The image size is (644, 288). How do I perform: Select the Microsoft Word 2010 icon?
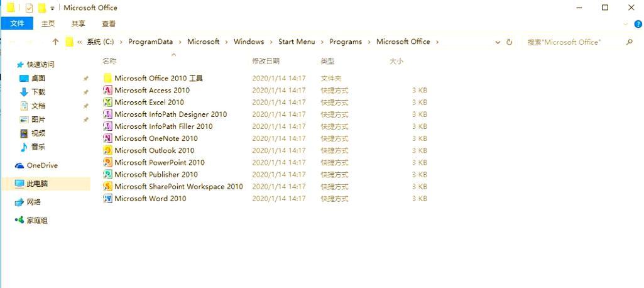click(x=107, y=199)
